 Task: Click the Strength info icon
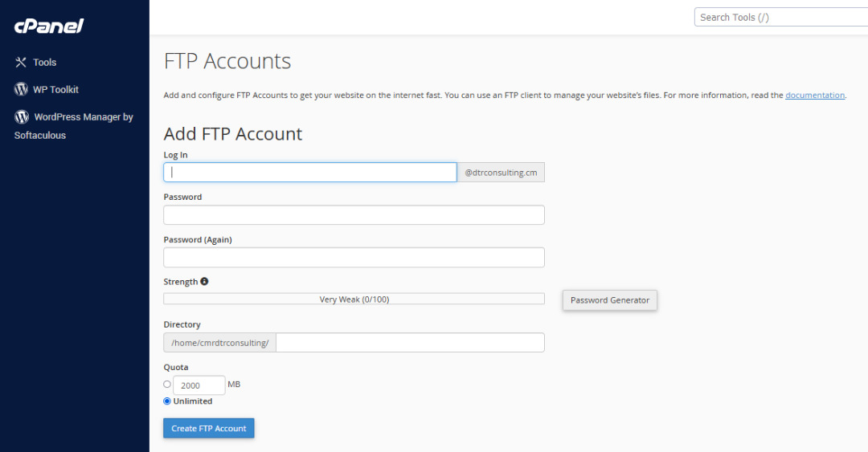tap(204, 281)
